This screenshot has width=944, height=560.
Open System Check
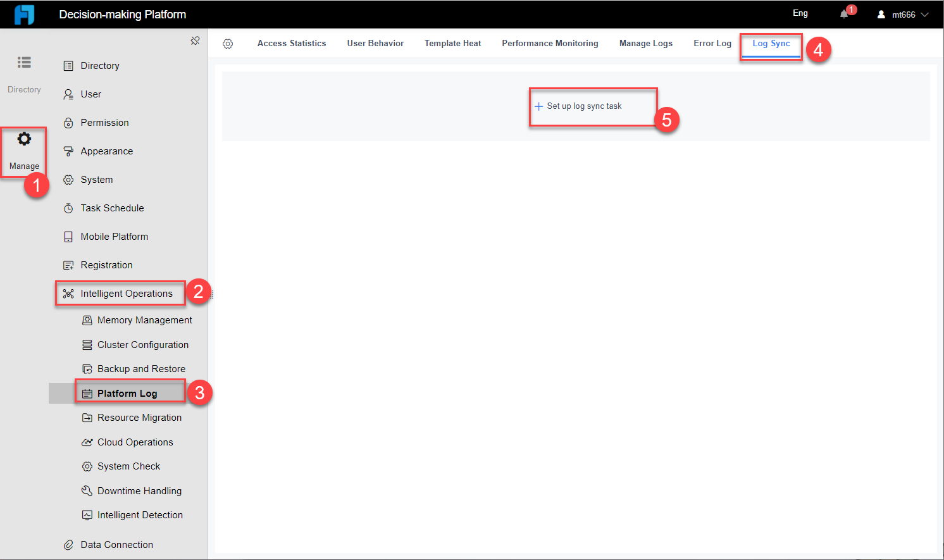pos(129,466)
